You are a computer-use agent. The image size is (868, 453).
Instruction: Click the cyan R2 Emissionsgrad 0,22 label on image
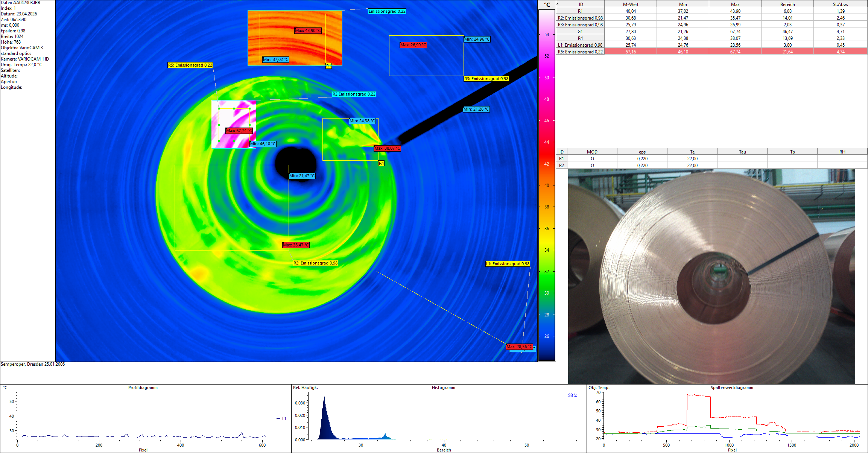[354, 94]
